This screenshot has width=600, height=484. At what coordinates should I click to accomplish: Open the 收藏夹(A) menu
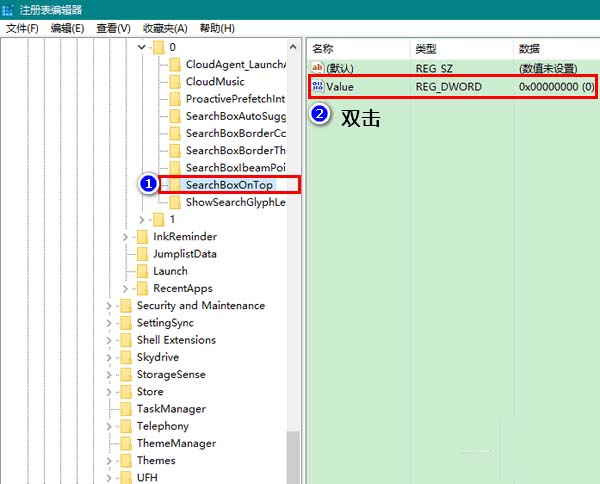click(x=165, y=28)
